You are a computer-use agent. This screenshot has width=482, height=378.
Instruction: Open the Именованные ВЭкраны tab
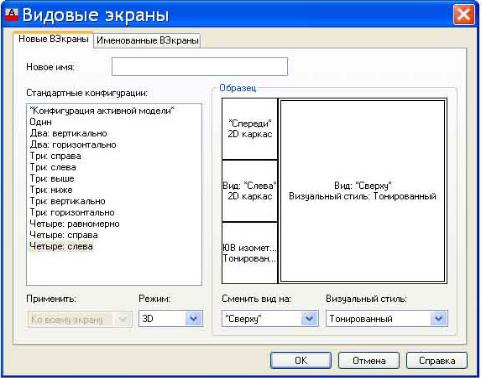click(x=147, y=41)
